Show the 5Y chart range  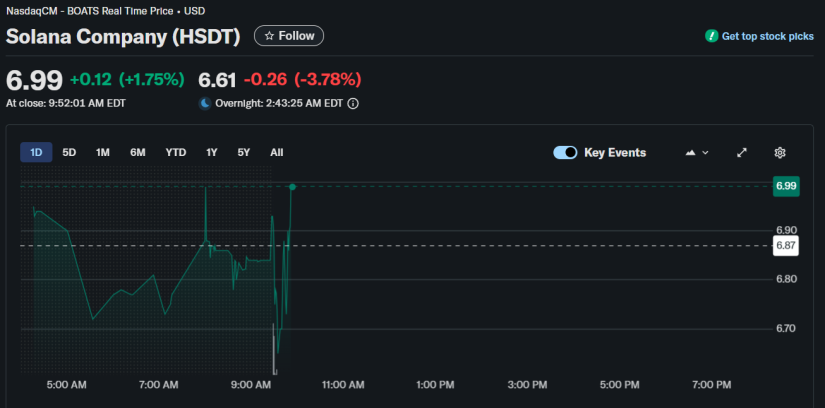244,153
